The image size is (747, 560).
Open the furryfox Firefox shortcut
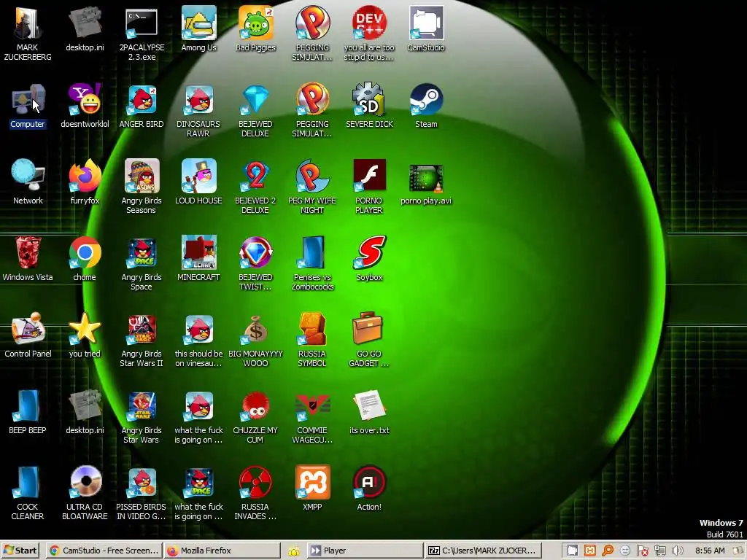coord(85,182)
